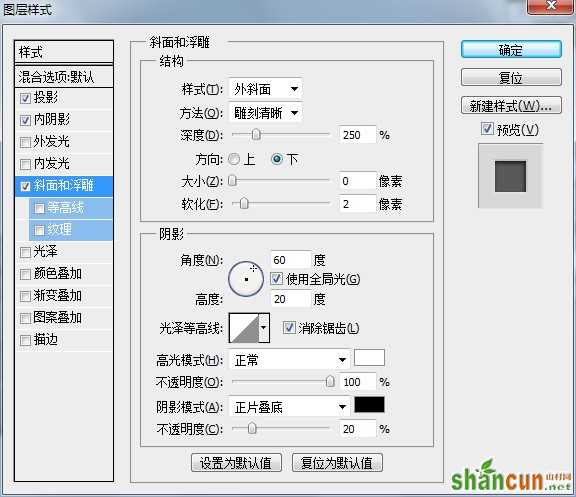Image resolution: width=576 pixels, height=497 pixels.
Task: Toggle the 消除锯齿 checkbox
Action: tap(289, 328)
